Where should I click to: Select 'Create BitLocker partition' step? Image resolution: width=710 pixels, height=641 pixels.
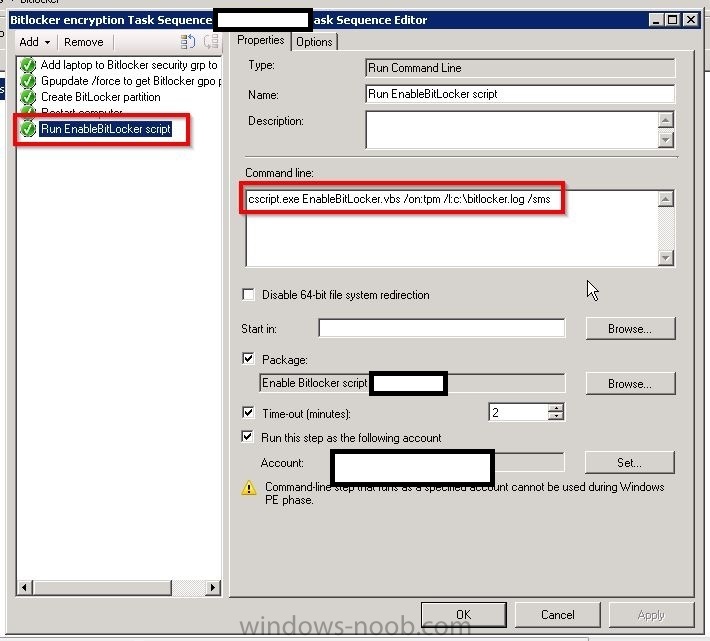tap(101, 97)
